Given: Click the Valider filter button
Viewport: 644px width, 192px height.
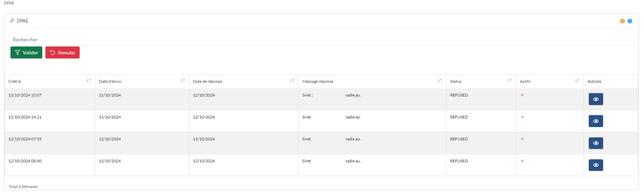Looking at the screenshot, I should pyautogui.click(x=26, y=52).
